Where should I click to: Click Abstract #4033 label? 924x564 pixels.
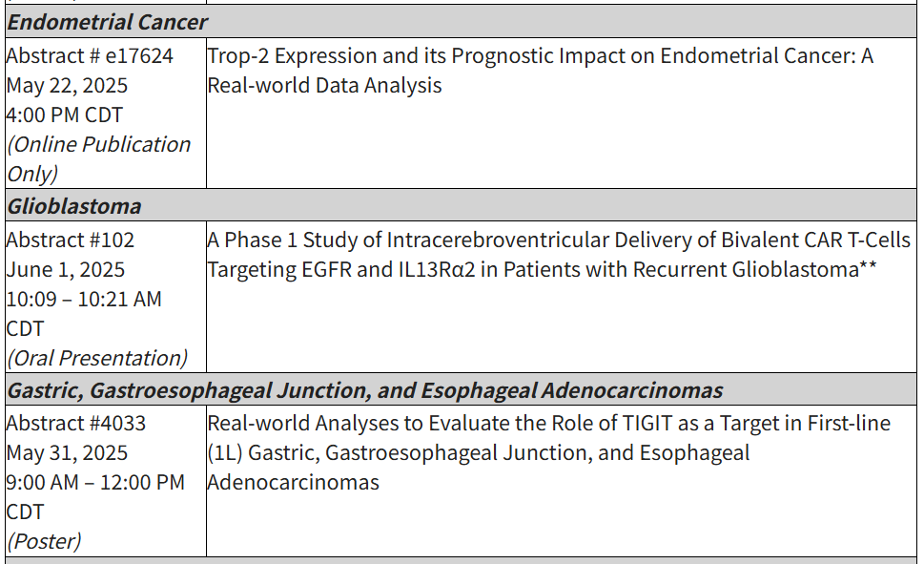pyautogui.click(x=76, y=423)
